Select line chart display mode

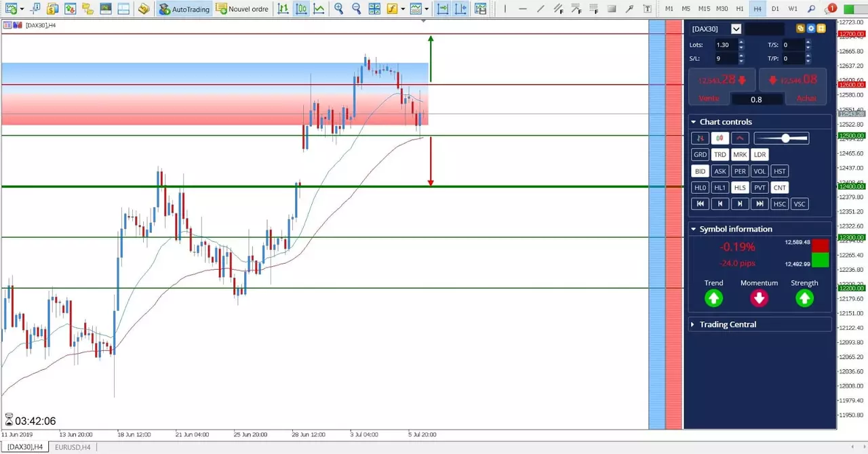319,9
